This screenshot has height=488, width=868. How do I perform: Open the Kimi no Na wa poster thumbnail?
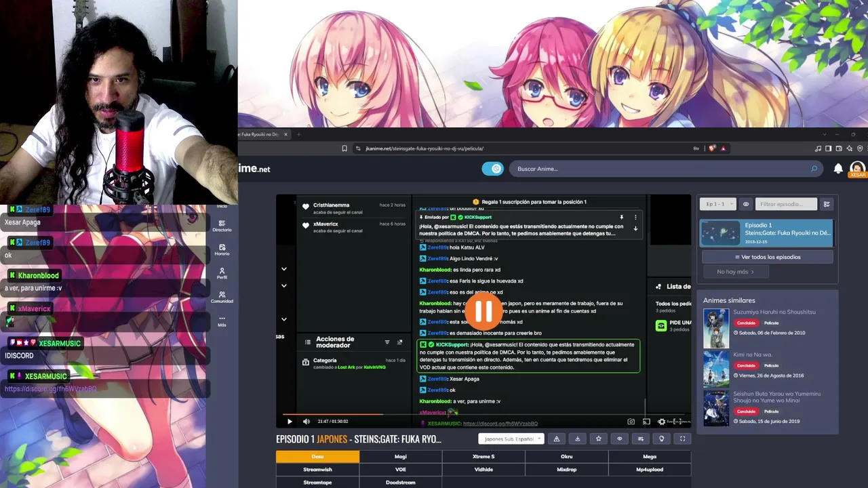[x=716, y=369]
